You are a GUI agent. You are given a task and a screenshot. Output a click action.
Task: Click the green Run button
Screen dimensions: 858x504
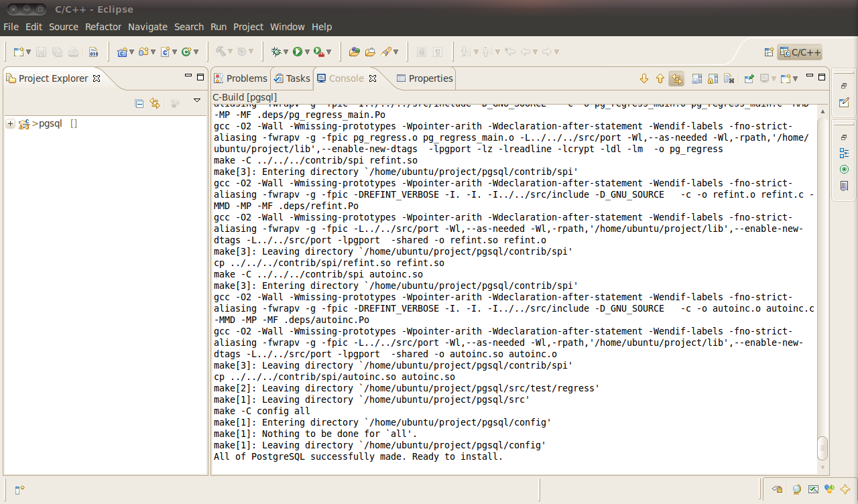pos(297,52)
